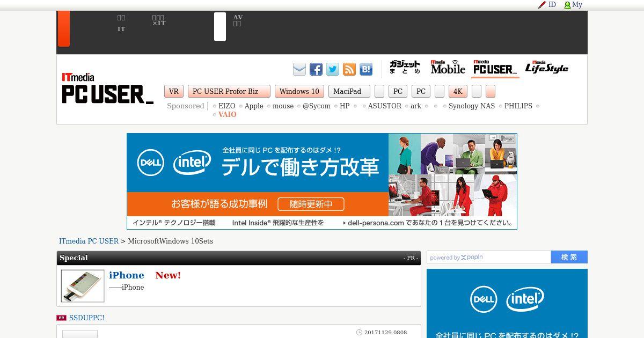Screen dimensions: 644x338
Task: Open the @Sycom sponsor link
Action: 317,106
